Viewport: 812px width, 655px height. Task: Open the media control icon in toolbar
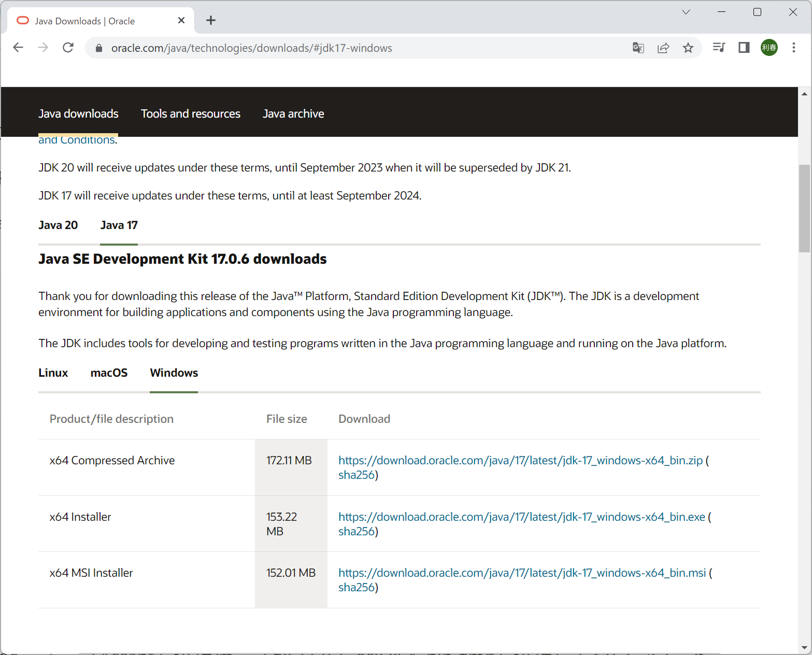pyautogui.click(x=719, y=48)
